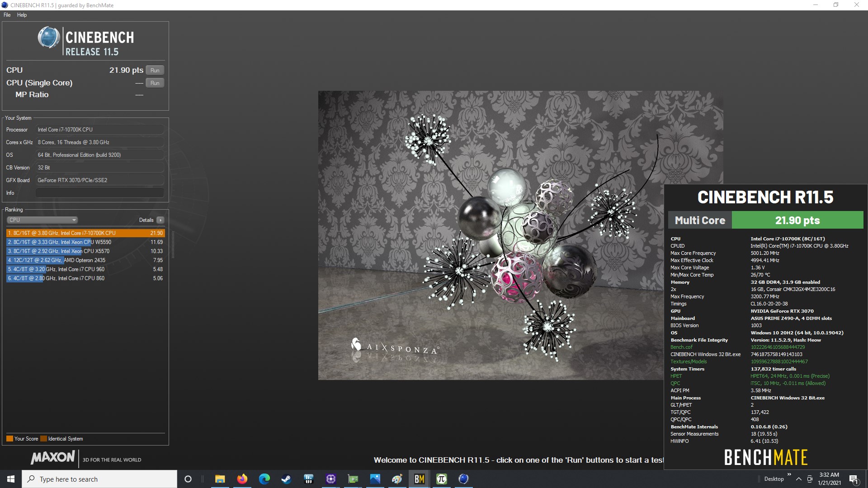Click the rendered benchmark scene image
This screenshot has width=868, height=488.
click(491, 235)
